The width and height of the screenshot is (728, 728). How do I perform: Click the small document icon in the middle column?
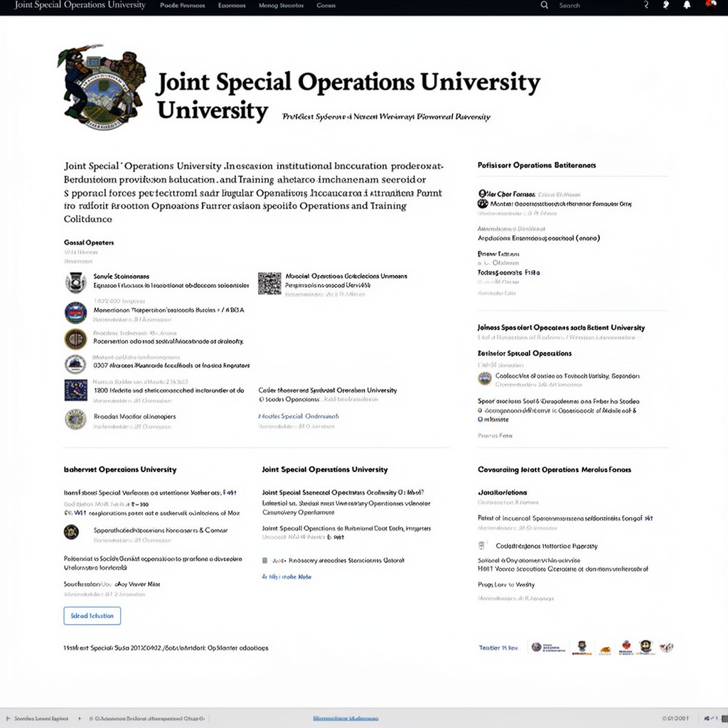click(x=264, y=560)
